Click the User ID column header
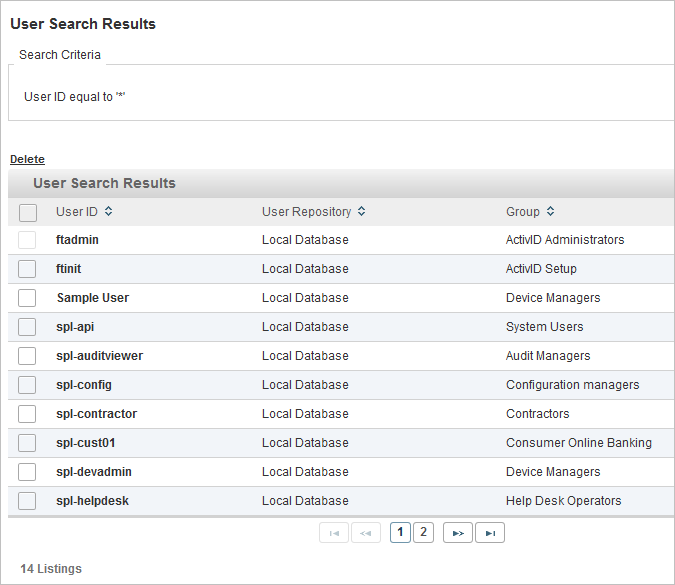The width and height of the screenshot is (675, 585). pos(77,212)
